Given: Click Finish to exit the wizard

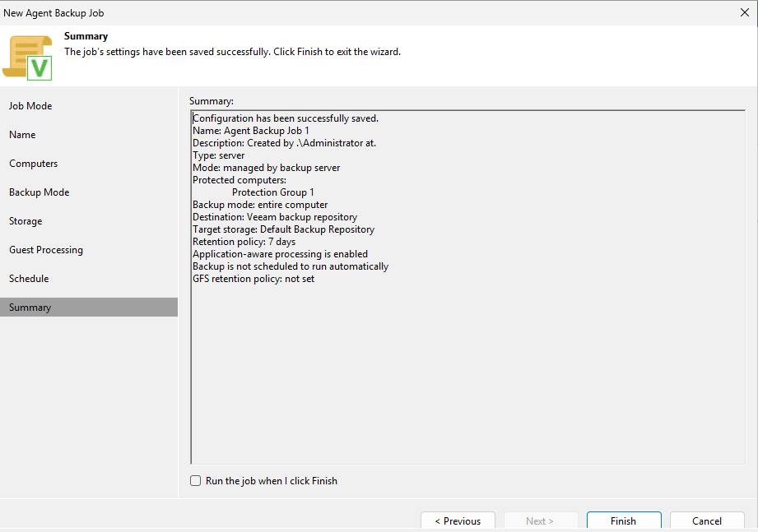Looking at the screenshot, I should (x=624, y=520).
